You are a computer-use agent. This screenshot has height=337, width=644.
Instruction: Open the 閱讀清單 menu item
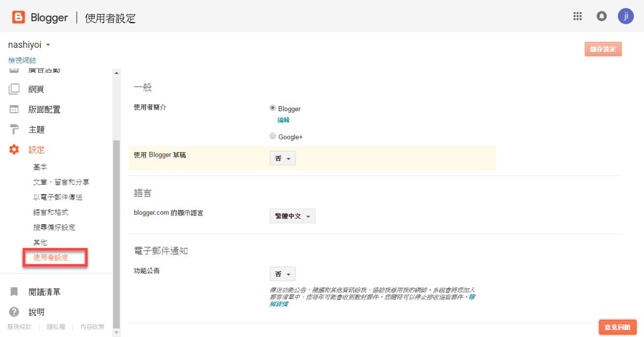coord(45,292)
